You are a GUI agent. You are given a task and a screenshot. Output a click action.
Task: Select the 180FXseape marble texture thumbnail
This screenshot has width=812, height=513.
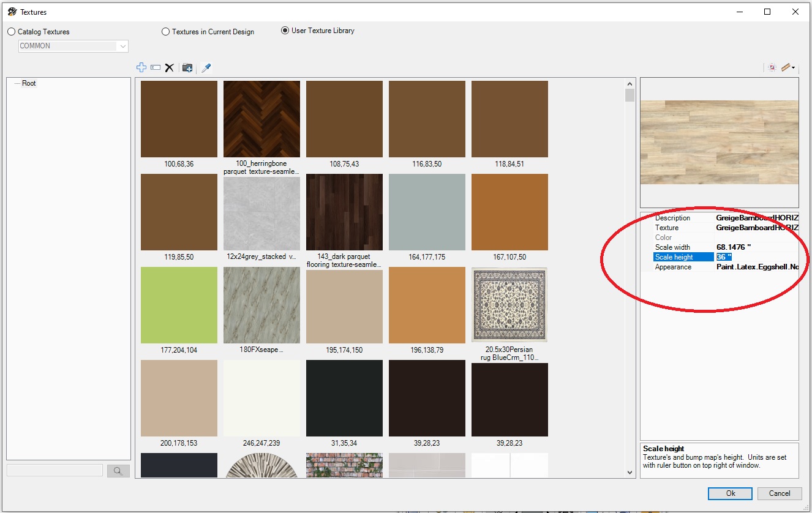tap(261, 305)
